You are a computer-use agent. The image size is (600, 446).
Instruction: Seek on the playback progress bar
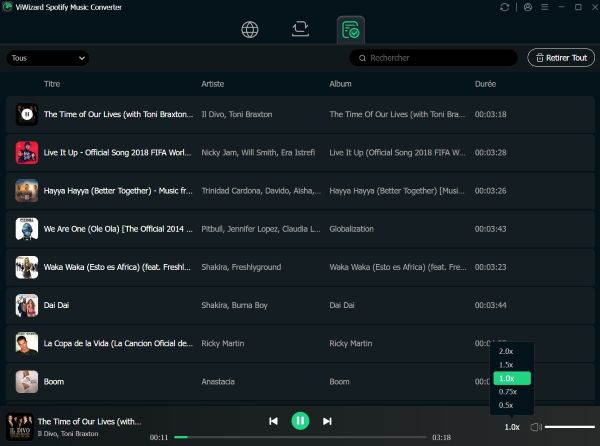point(300,437)
